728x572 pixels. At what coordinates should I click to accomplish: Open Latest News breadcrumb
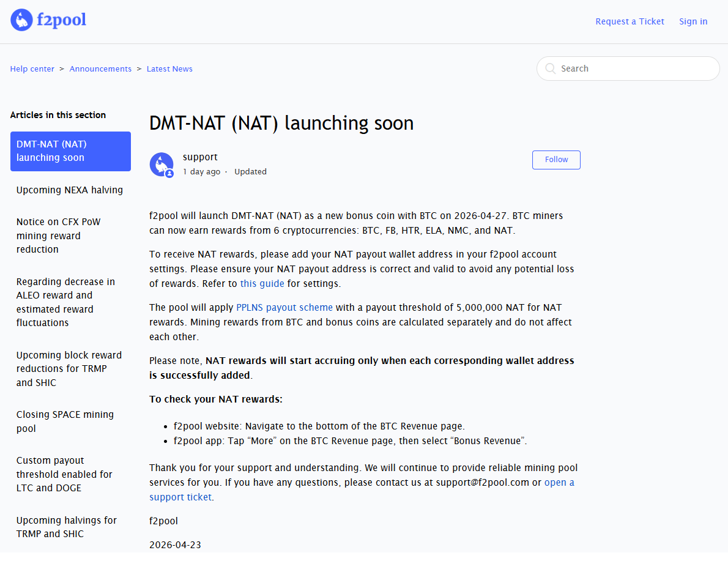coord(169,69)
